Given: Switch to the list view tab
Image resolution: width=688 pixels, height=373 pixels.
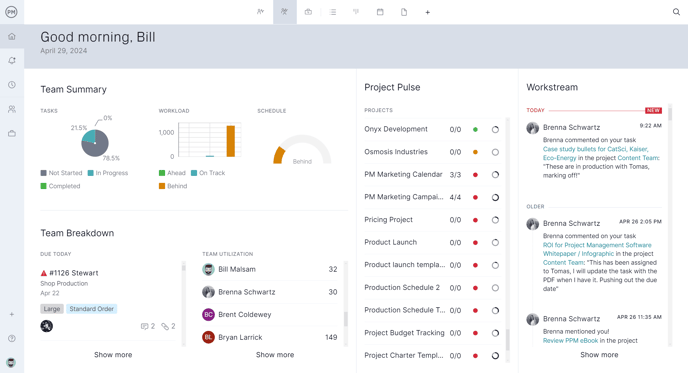Looking at the screenshot, I should pos(333,12).
